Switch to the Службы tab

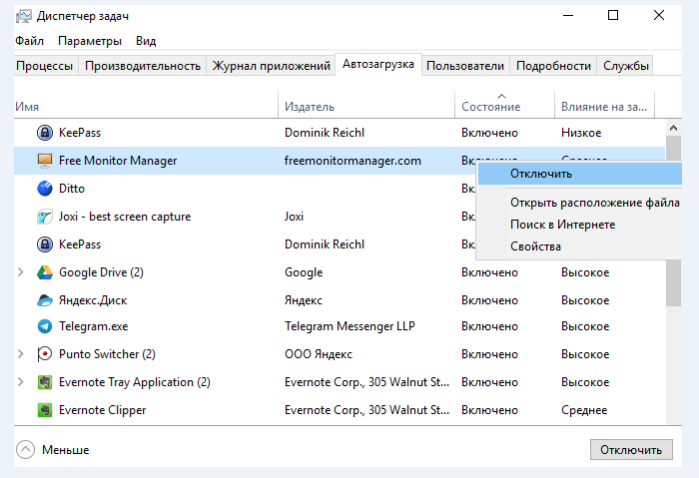tap(625, 66)
